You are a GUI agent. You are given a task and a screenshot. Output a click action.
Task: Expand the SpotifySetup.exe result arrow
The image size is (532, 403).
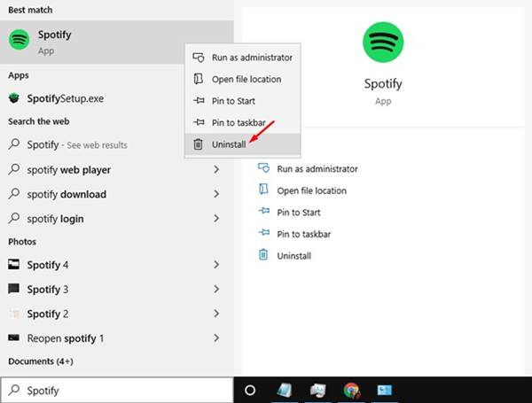coord(216,98)
